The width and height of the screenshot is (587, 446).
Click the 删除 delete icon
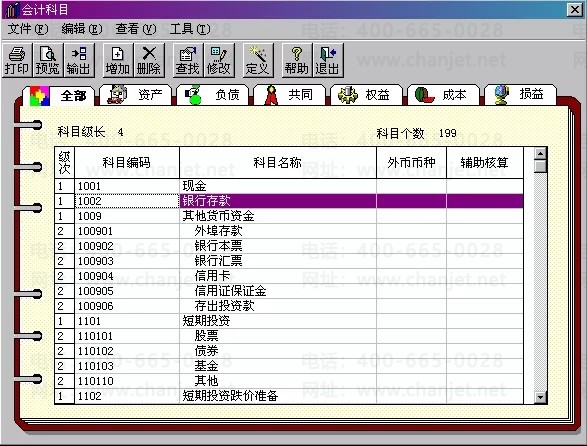149,60
